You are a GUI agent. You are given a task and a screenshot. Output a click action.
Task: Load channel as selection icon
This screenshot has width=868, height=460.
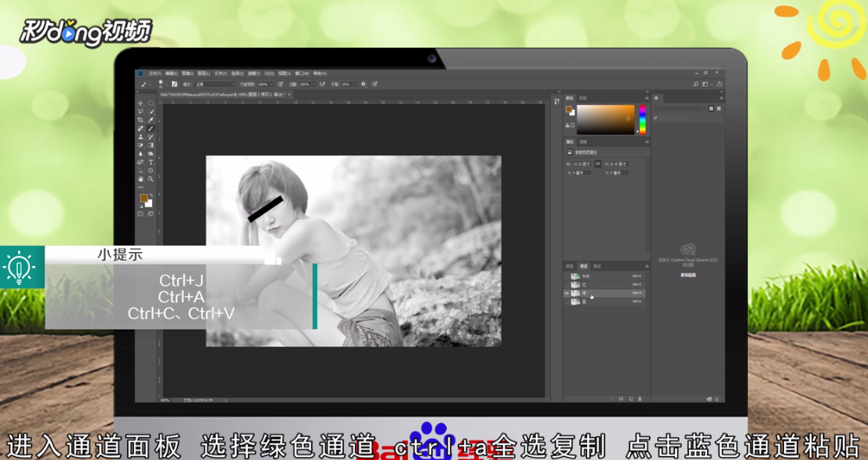[x=612, y=399]
